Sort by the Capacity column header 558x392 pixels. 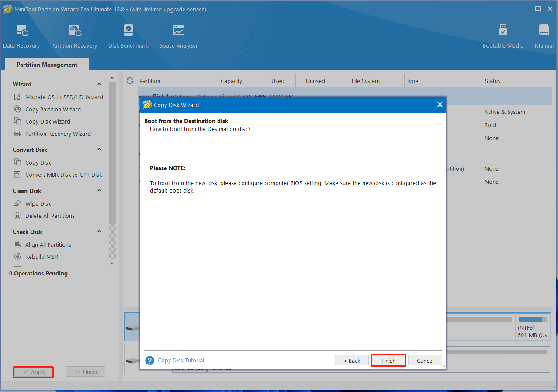click(x=232, y=81)
